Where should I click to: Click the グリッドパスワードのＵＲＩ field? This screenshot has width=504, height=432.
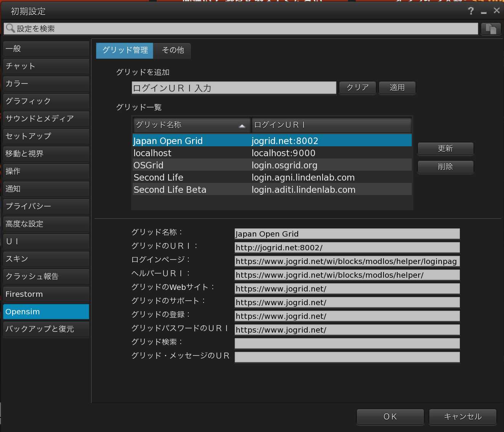347,330
